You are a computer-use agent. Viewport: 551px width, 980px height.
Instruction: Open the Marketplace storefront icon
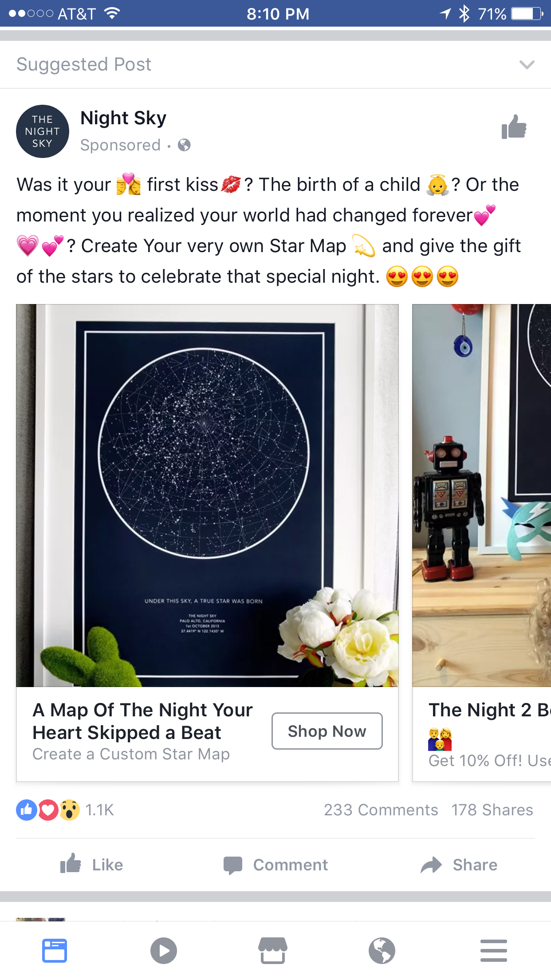pos(273,951)
